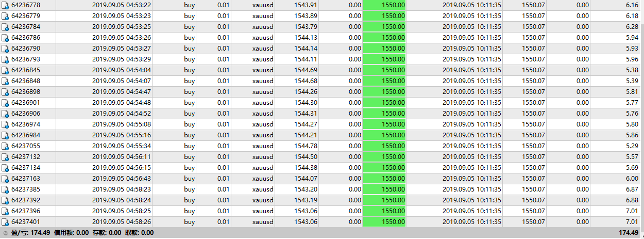Select total profit 174.49 at bottom right

(x=629, y=233)
